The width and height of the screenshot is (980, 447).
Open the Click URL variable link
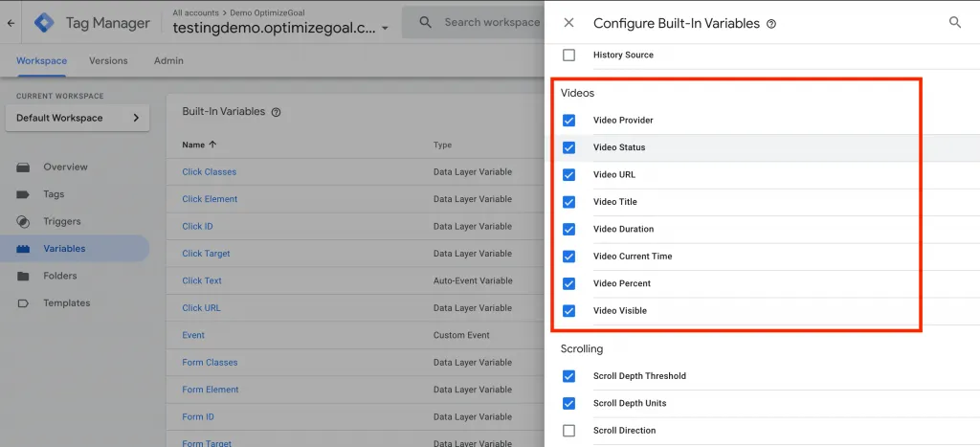click(x=201, y=307)
